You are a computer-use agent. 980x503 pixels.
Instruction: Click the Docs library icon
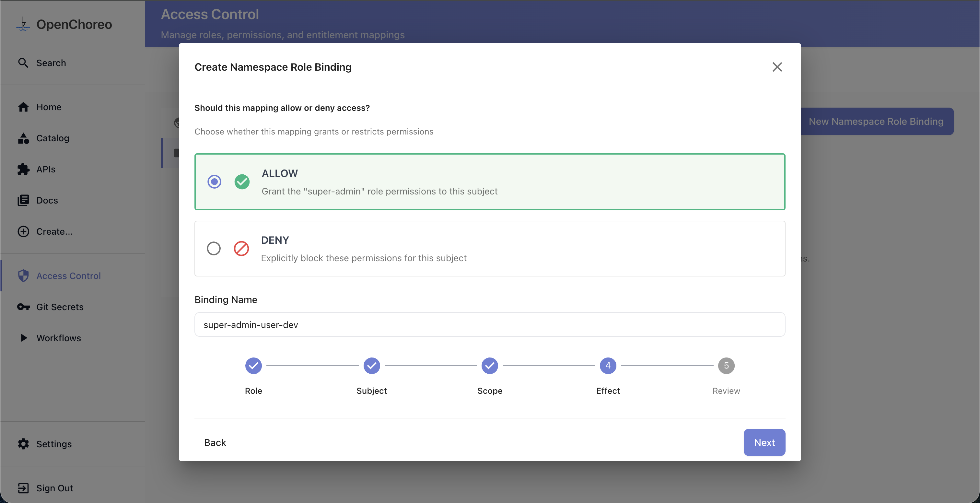pyautogui.click(x=23, y=201)
